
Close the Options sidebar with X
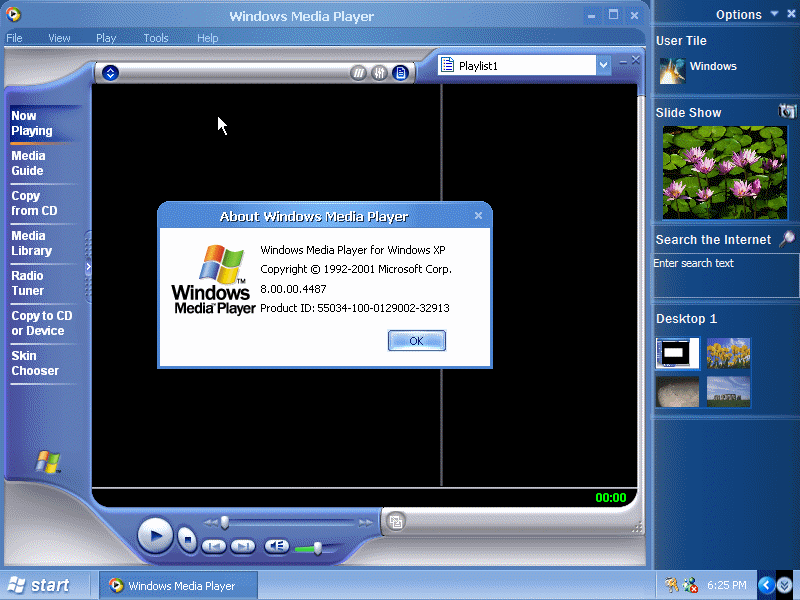click(x=791, y=14)
